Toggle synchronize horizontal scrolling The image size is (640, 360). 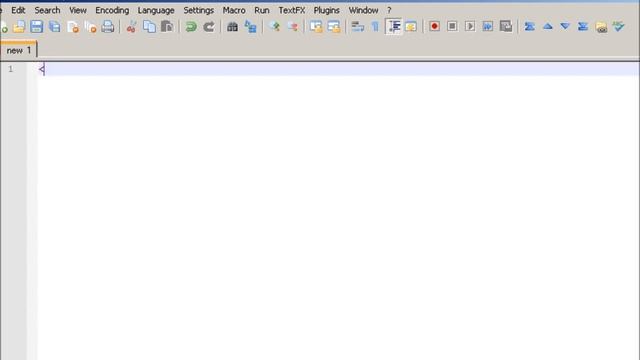point(334,27)
